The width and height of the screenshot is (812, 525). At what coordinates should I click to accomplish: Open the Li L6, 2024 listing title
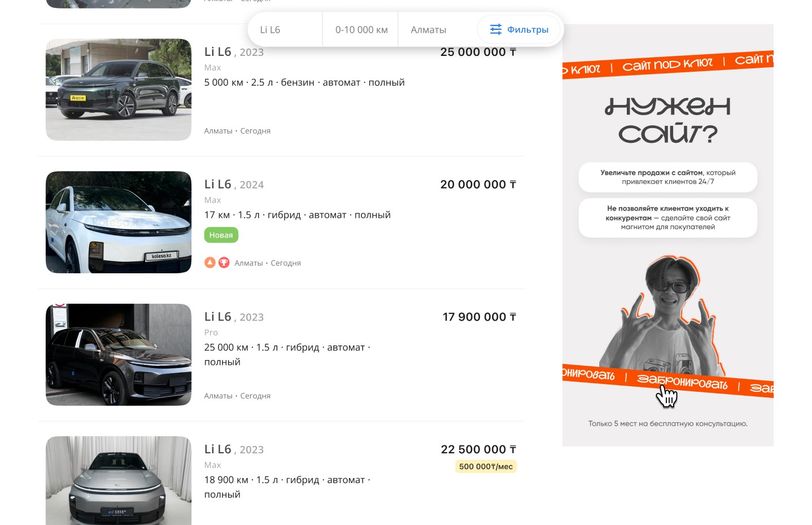(234, 185)
